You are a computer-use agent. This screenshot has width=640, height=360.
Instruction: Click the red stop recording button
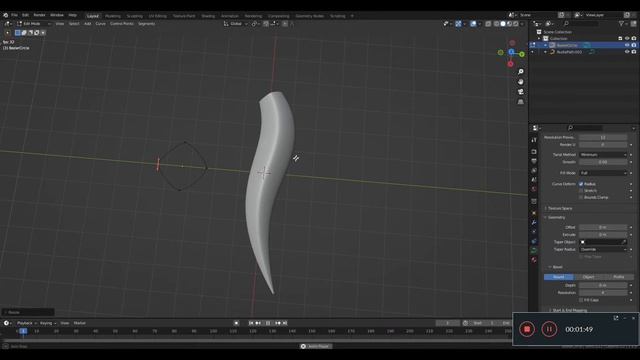click(x=527, y=329)
